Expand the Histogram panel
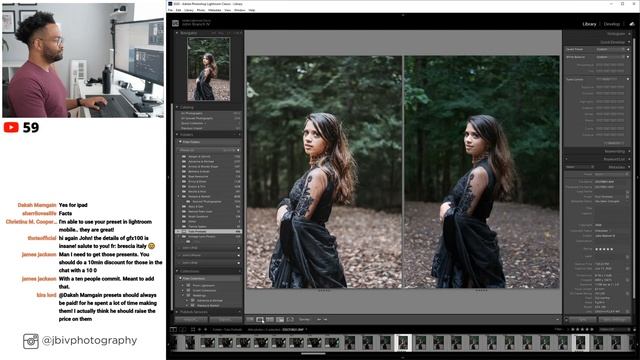Screen dimensions: 640x360 click(x=629, y=34)
